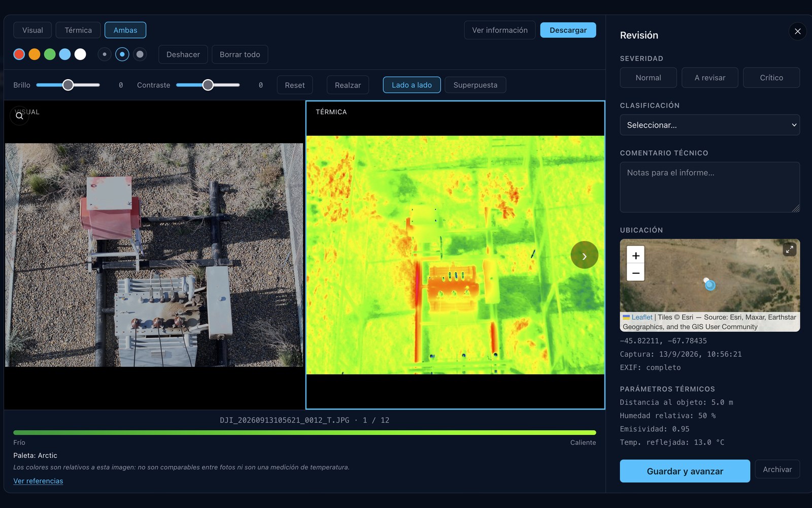Click Guardar y avanzar
Image resolution: width=812 pixels, height=508 pixels.
(685, 471)
